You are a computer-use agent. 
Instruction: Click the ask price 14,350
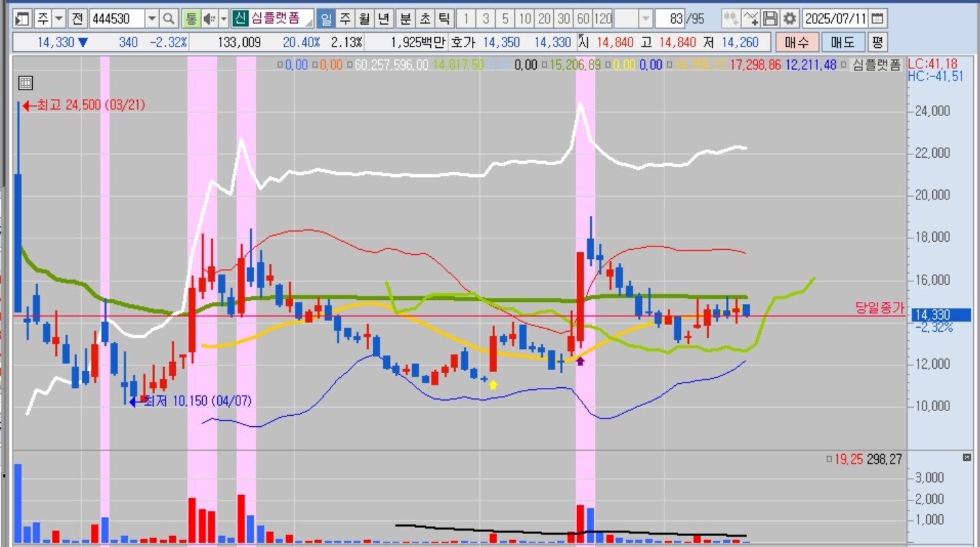point(501,42)
